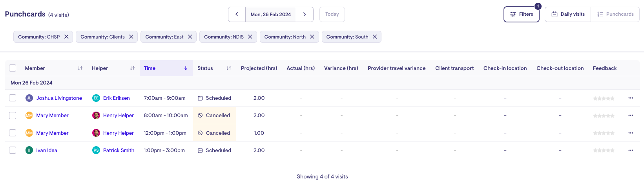The image size is (644, 191).
Task: Switch to the Punchcards view tab
Action: (x=615, y=14)
